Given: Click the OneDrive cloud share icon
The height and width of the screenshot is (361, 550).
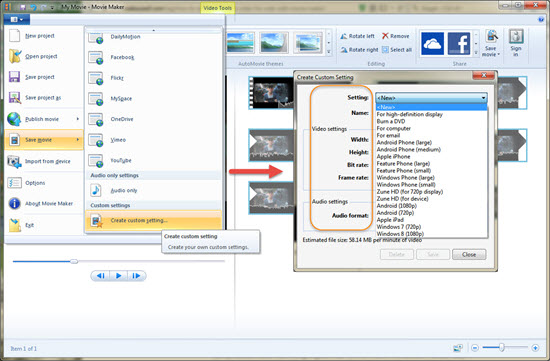Looking at the screenshot, I should pyautogui.click(x=432, y=44).
